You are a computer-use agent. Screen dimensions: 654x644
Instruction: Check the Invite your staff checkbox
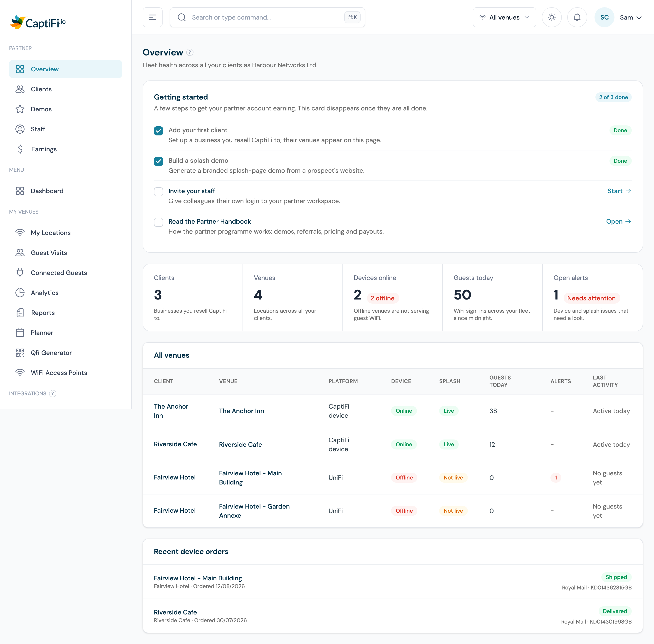coord(159,191)
